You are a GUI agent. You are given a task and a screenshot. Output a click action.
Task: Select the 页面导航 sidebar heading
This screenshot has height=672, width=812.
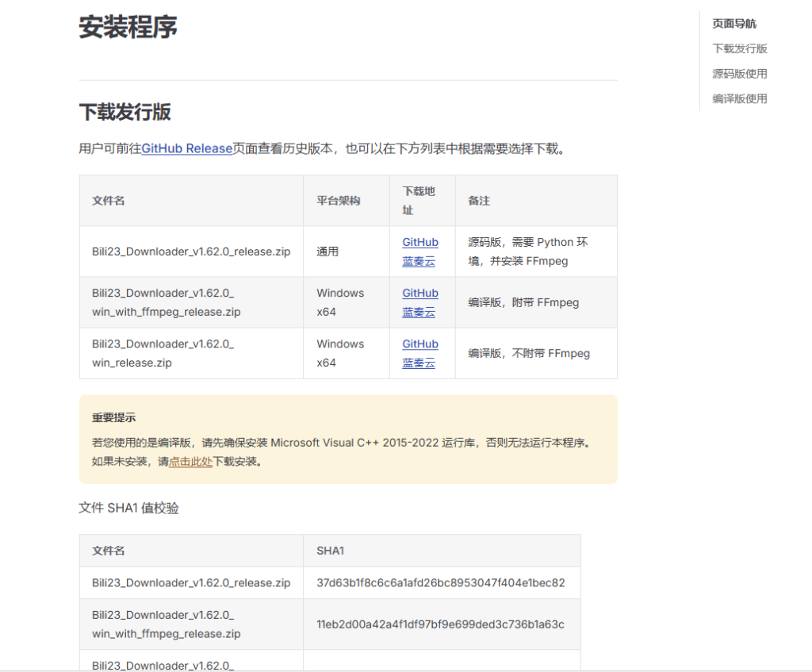(734, 23)
